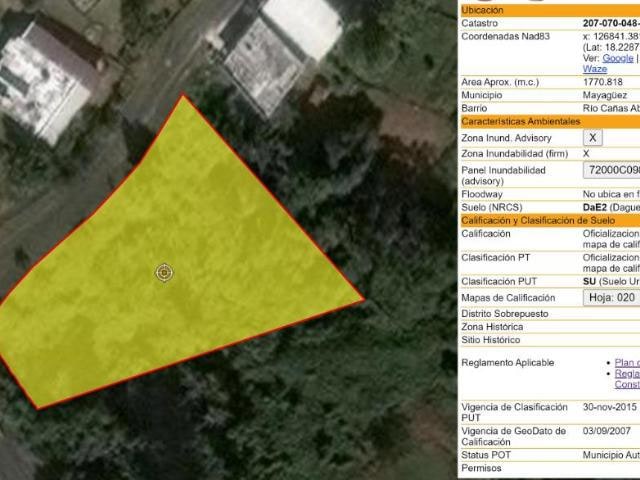Click the Catastro number value 207-070-048
This screenshot has width=640, height=480.
click(610, 23)
